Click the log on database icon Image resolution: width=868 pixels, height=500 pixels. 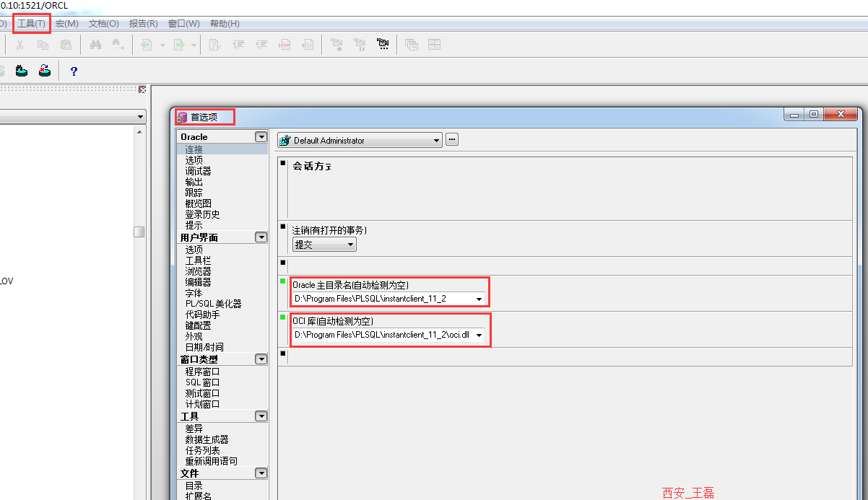[x=22, y=71]
